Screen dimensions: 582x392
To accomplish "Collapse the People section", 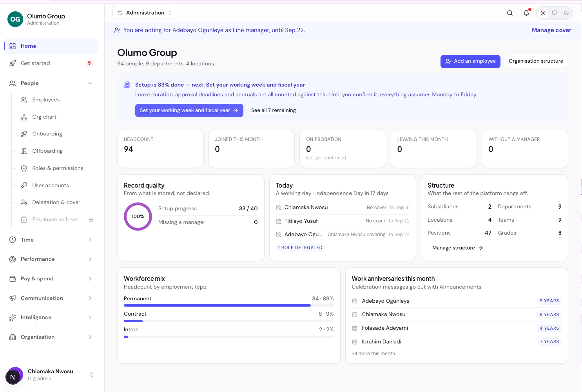I will 51,83.
